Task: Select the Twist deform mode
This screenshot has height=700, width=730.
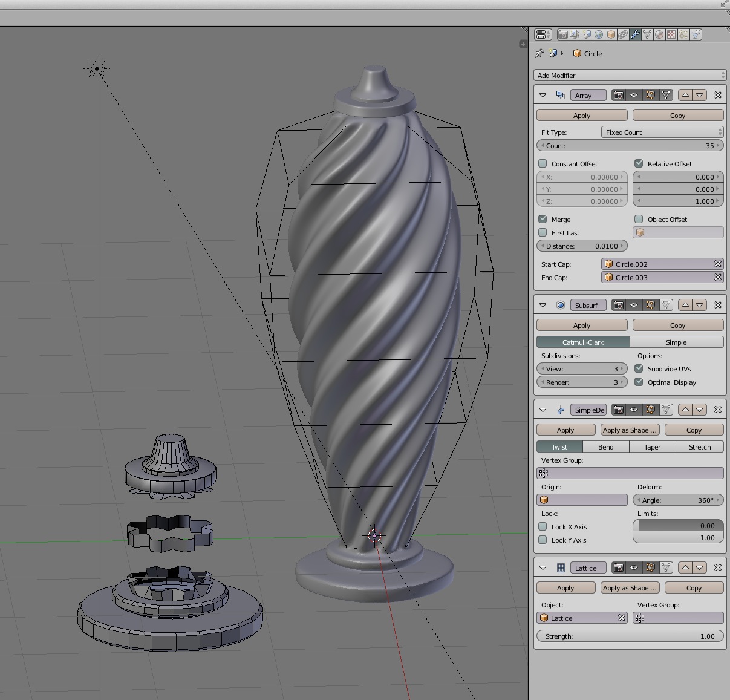Action: point(559,446)
